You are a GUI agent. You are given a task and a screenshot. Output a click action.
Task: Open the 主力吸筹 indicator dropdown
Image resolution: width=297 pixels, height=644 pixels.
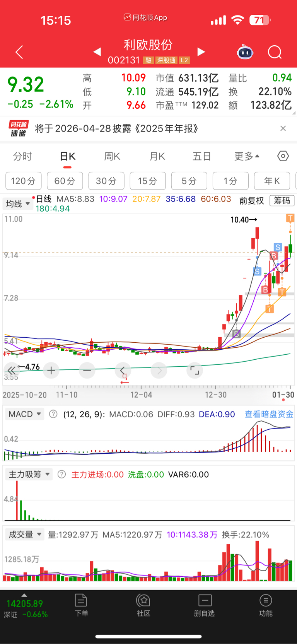pyautogui.click(x=29, y=474)
